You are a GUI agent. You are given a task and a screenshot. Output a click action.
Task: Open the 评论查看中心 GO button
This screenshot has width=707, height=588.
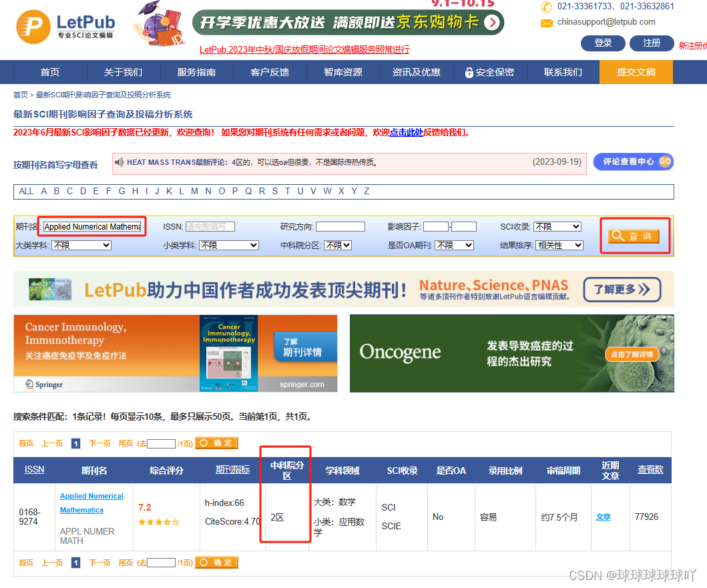(x=633, y=162)
